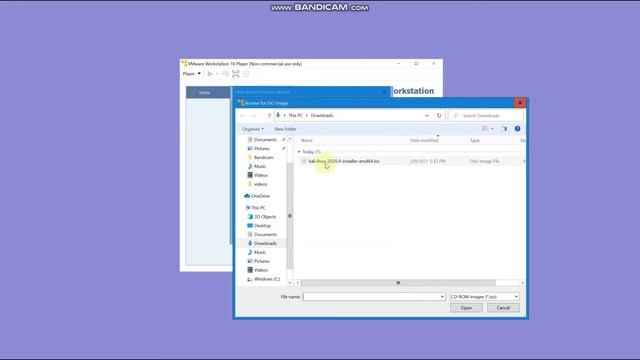This screenshot has width=640, height=360.
Task: Toggle the preview pane icon
Action: click(504, 129)
